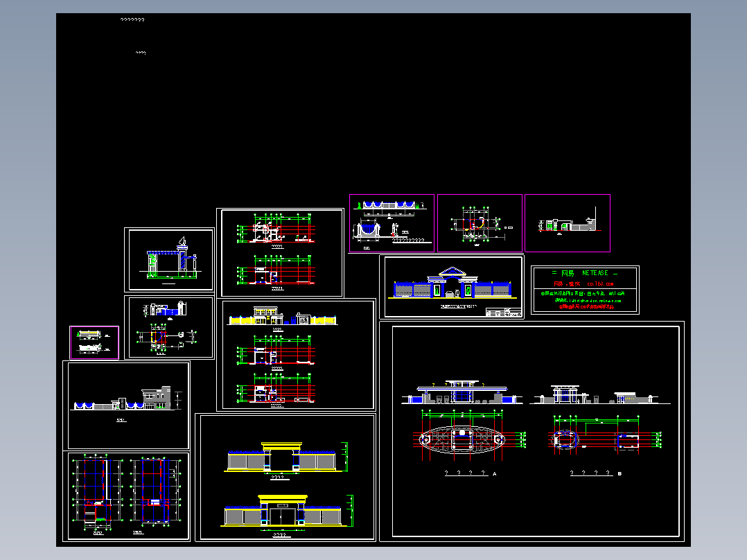
Task: Click the sailboat-topped gate pillar drawing
Action: (171, 259)
